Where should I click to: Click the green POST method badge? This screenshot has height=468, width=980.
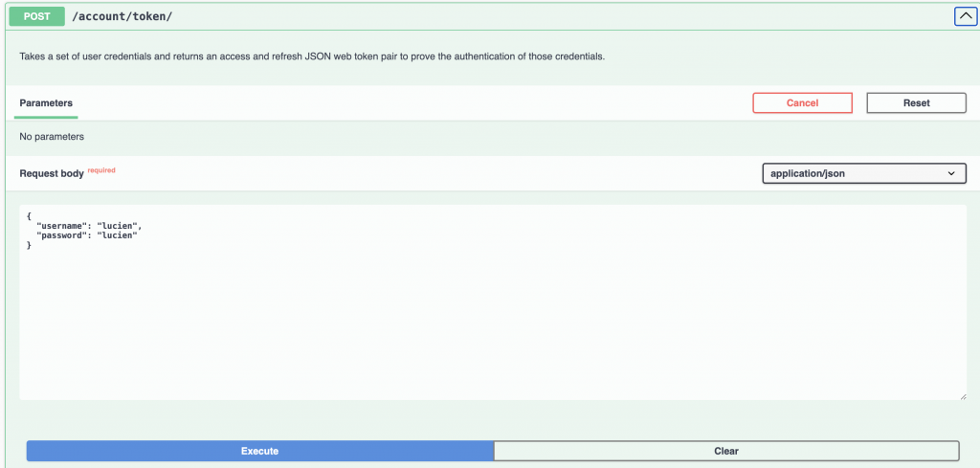(37, 17)
